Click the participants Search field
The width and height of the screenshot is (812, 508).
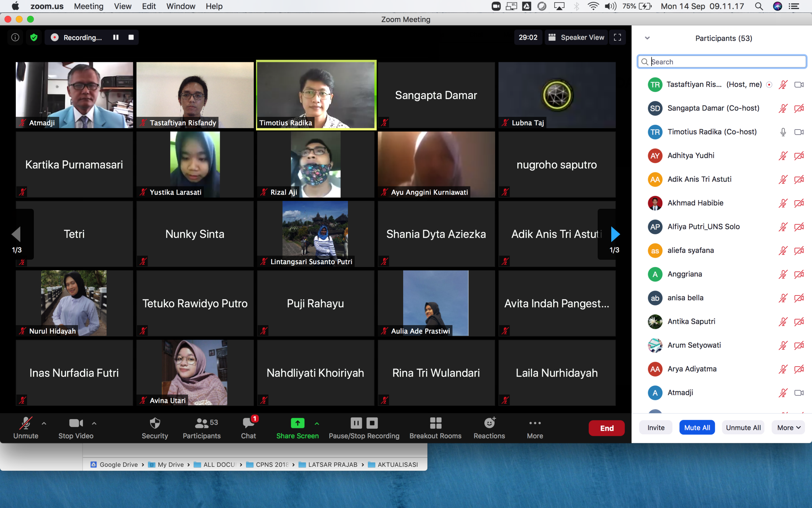(722, 62)
